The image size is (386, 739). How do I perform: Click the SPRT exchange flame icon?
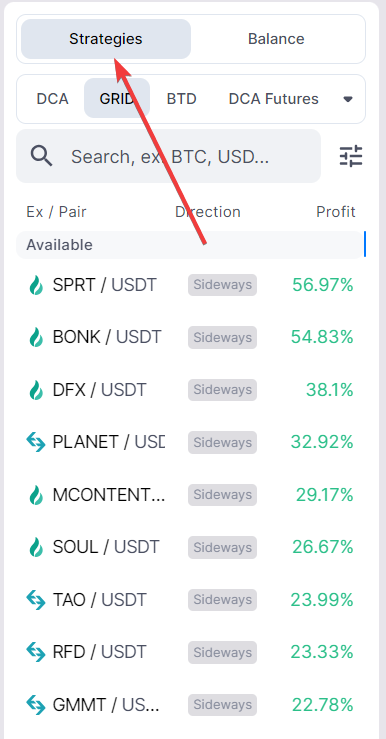[x=36, y=285]
